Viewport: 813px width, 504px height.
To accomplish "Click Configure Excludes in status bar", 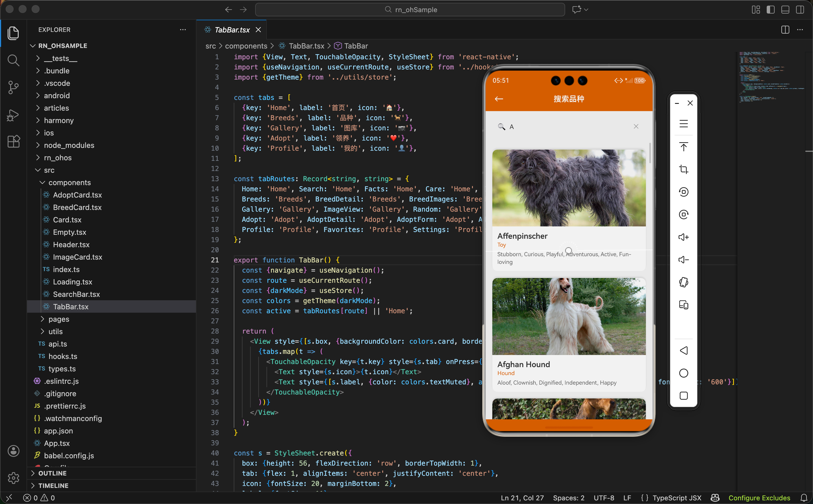I will [x=759, y=498].
